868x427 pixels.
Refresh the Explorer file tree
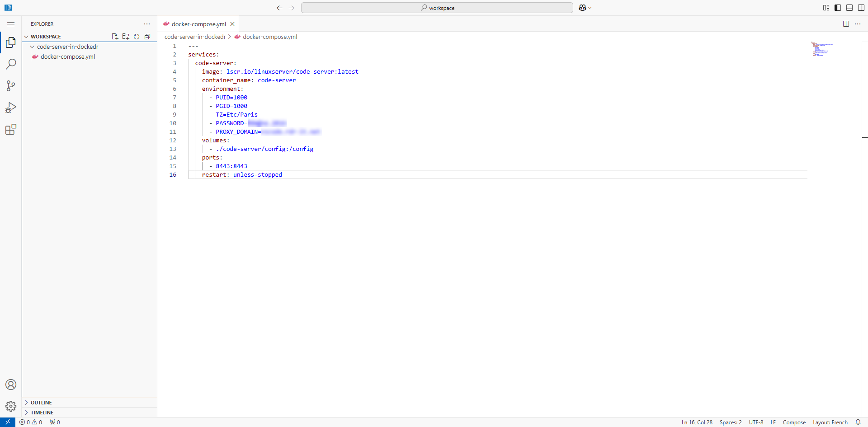coord(137,37)
